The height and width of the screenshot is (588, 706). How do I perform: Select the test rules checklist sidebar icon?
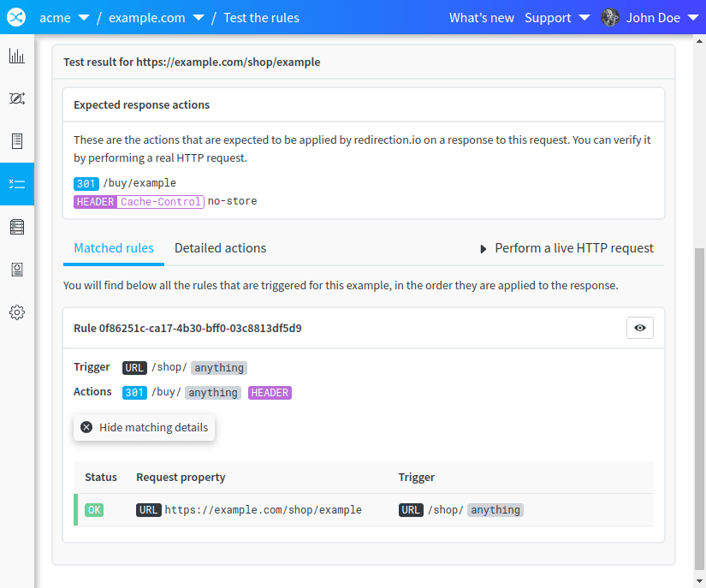click(16, 184)
